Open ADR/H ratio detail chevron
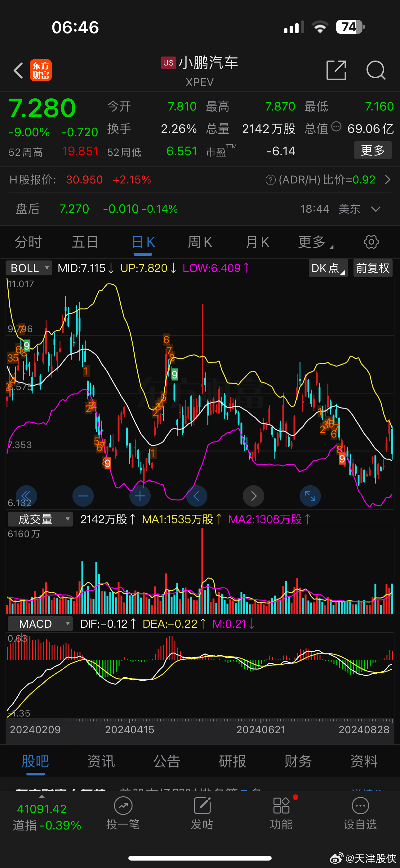The image size is (400, 868). click(388, 180)
